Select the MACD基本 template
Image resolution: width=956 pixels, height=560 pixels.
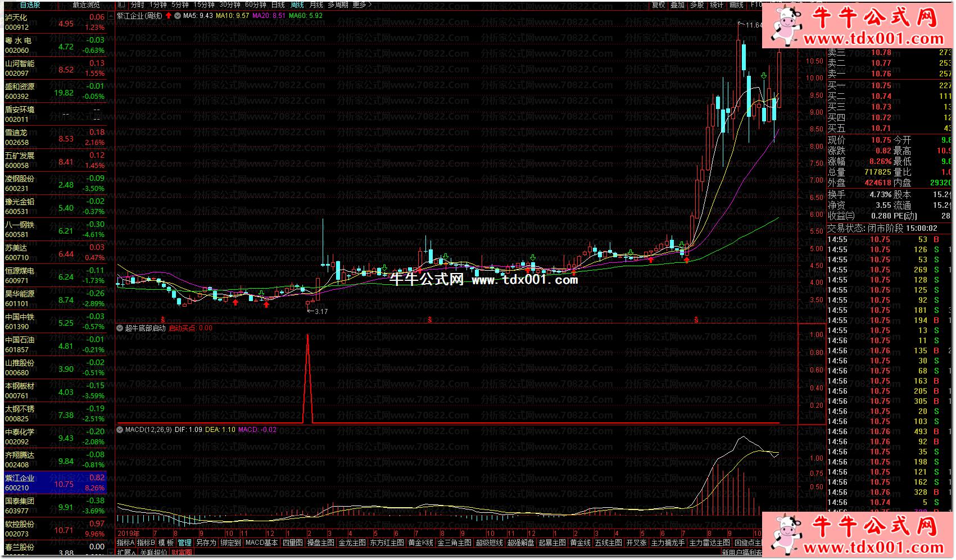click(x=262, y=543)
